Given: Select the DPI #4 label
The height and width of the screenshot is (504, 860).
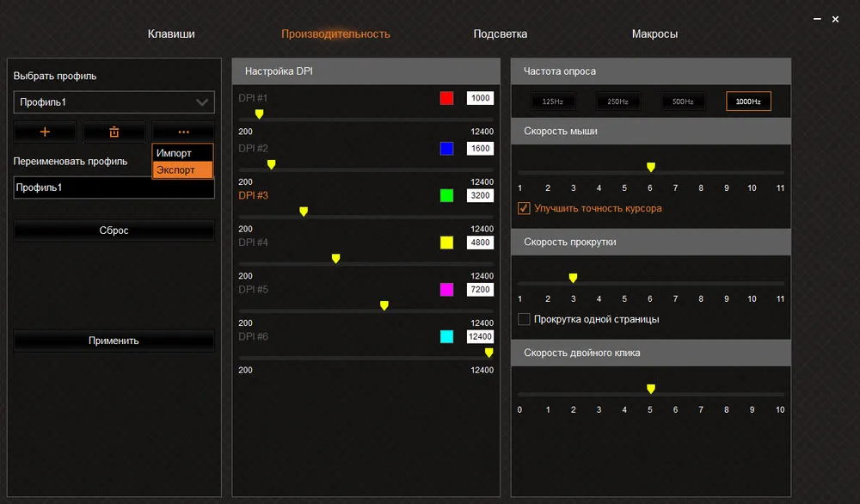Looking at the screenshot, I should click(253, 243).
